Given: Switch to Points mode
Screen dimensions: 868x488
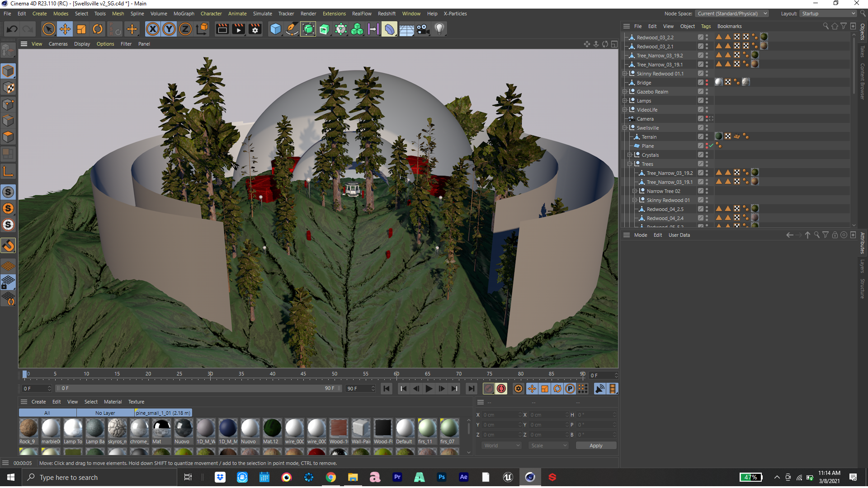Looking at the screenshot, I should [x=8, y=104].
